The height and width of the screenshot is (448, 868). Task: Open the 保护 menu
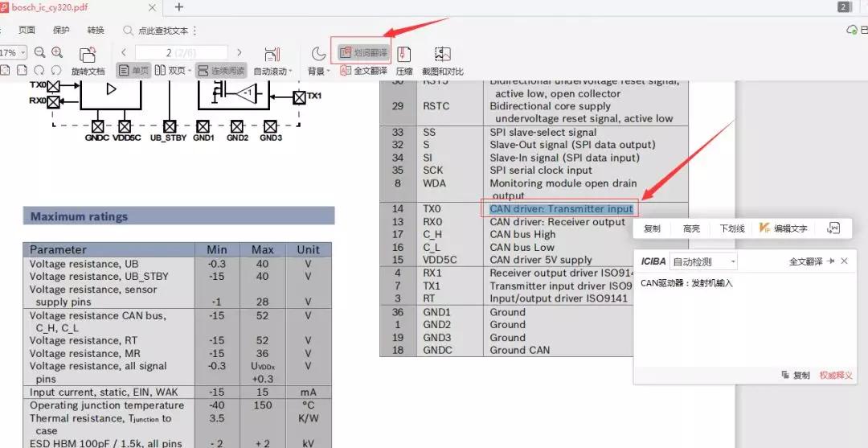pos(61,31)
